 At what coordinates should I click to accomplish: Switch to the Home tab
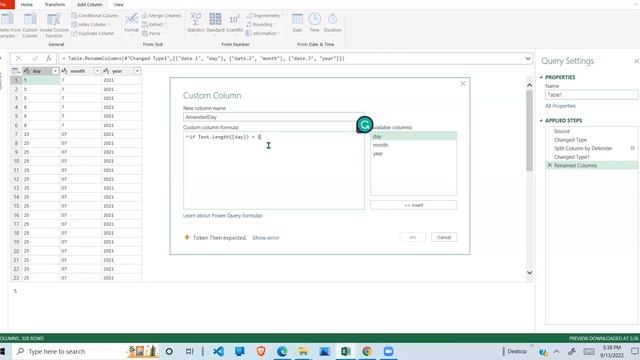pyautogui.click(x=27, y=4)
